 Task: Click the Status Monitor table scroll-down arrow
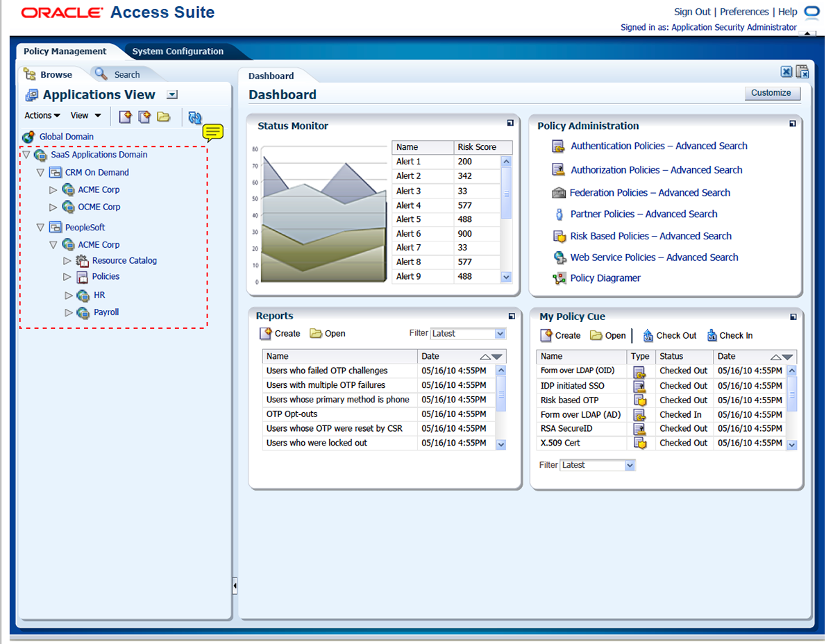[x=506, y=277]
